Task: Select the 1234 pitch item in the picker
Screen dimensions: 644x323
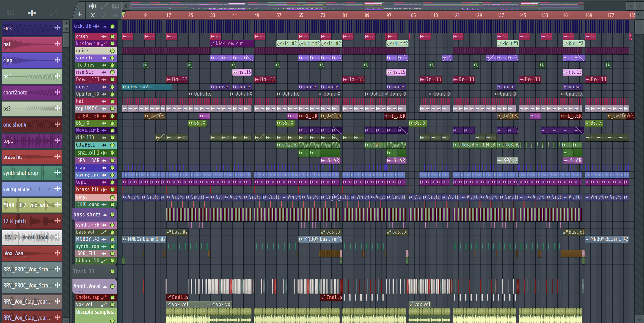Action: pos(32,221)
